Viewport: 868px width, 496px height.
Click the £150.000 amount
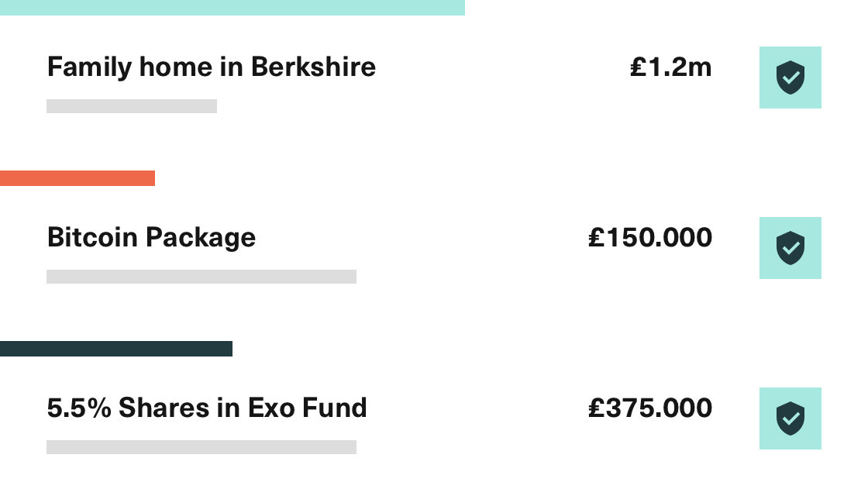pyautogui.click(x=650, y=238)
